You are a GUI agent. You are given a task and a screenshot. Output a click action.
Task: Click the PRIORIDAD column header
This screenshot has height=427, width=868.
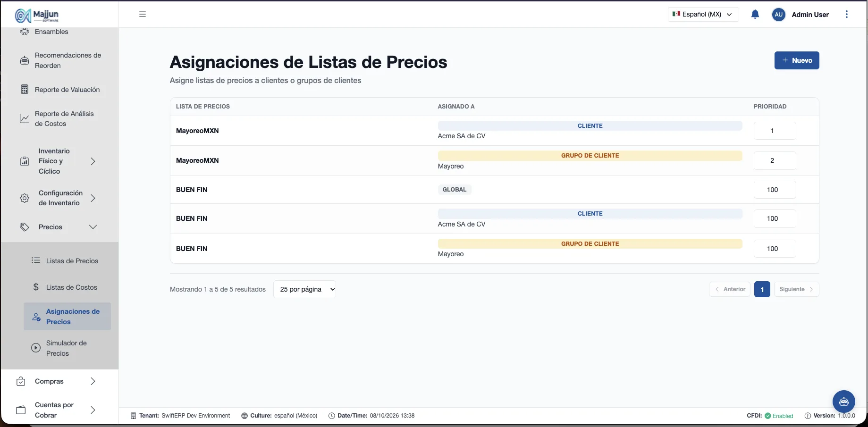770,107
